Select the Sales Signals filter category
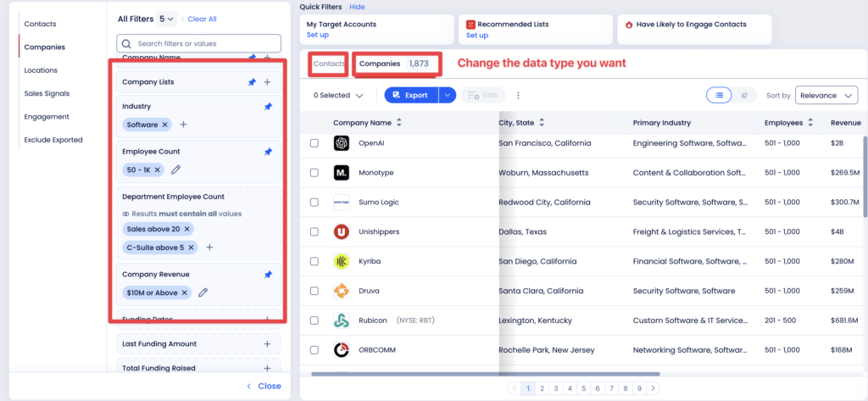The image size is (868, 401). coord(47,93)
